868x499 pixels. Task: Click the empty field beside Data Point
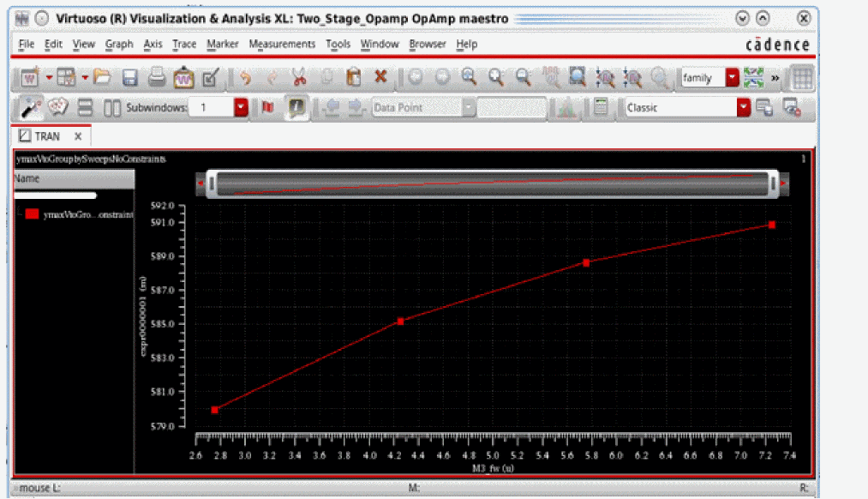click(511, 107)
